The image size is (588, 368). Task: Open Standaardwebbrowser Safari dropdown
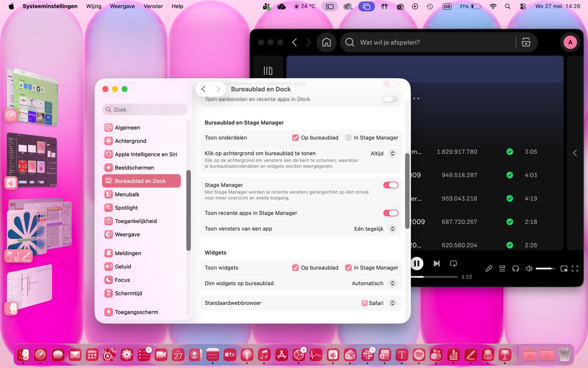pyautogui.click(x=379, y=303)
